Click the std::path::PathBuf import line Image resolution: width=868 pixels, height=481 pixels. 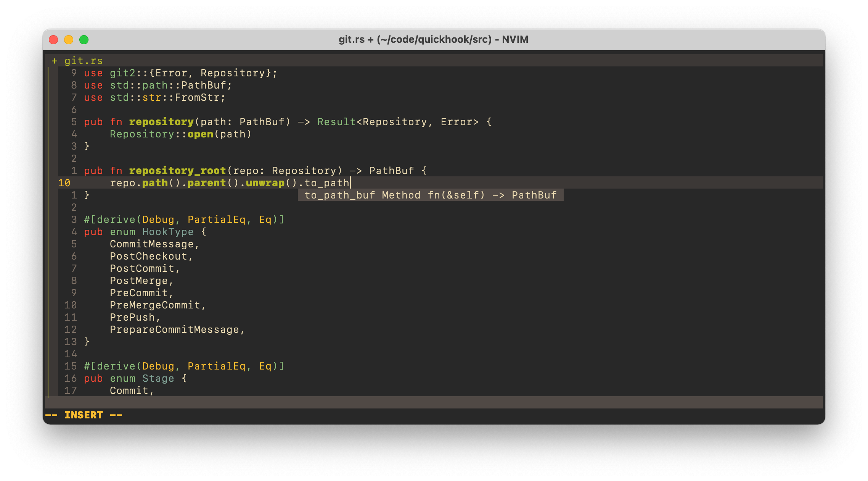point(158,85)
